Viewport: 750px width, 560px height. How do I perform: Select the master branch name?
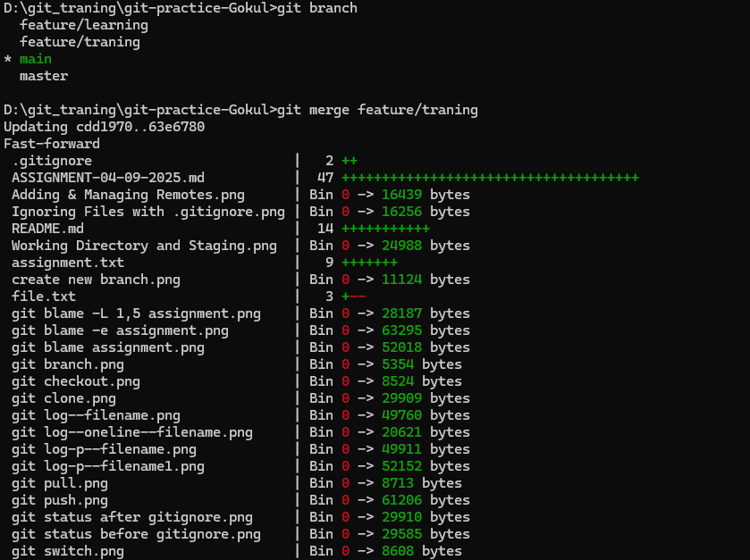(x=44, y=76)
